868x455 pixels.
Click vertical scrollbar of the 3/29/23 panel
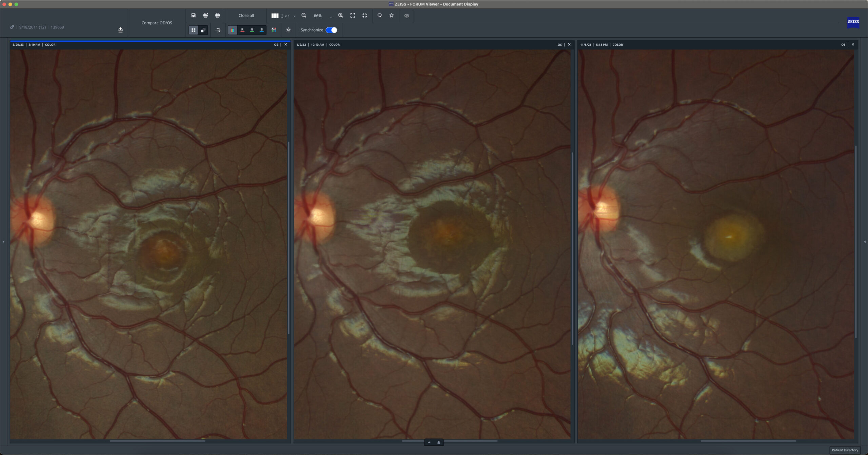pyautogui.click(x=289, y=238)
